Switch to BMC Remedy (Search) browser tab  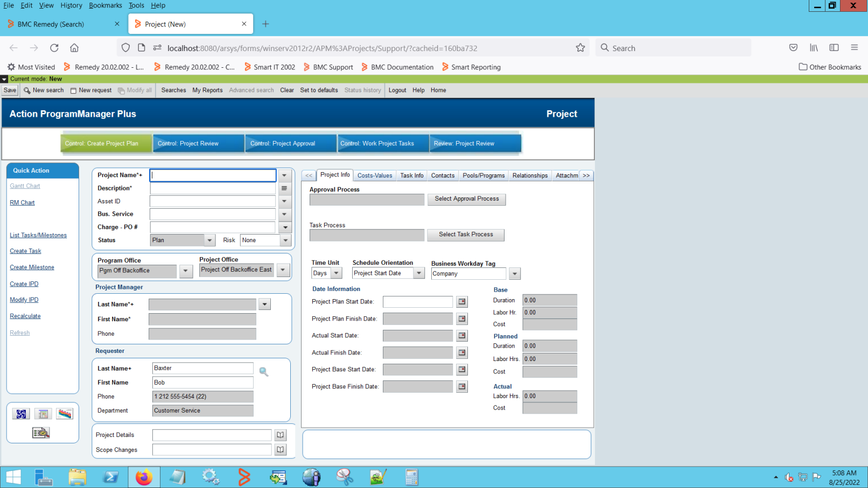pos(64,24)
